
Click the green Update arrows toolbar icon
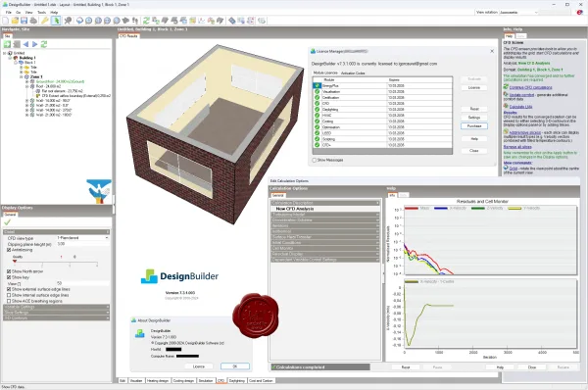coord(146,21)
